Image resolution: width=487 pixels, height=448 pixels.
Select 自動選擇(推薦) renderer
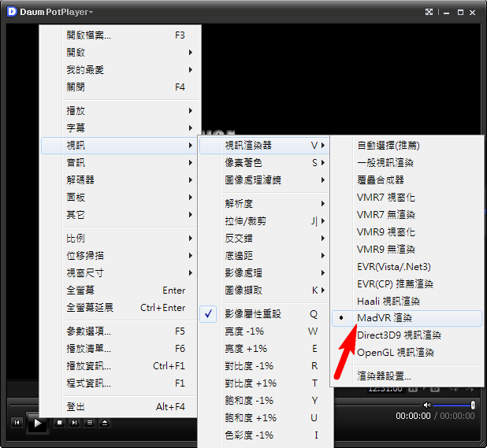(x=407, y=146)
